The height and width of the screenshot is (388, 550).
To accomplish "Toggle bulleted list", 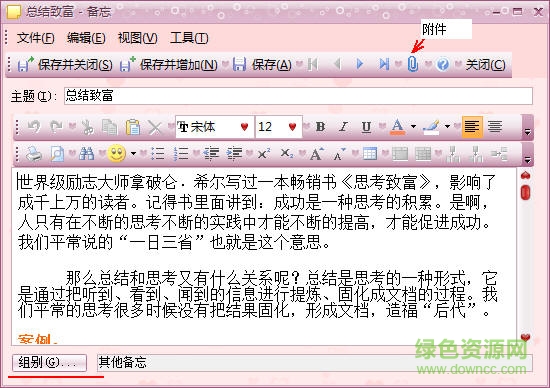I will coord(157,154).
